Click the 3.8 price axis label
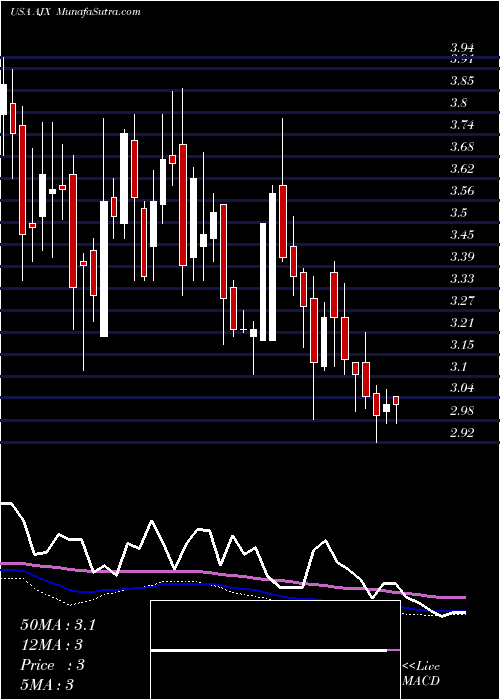The width and height of the screenshot is (500, 700). pos(458,103)
